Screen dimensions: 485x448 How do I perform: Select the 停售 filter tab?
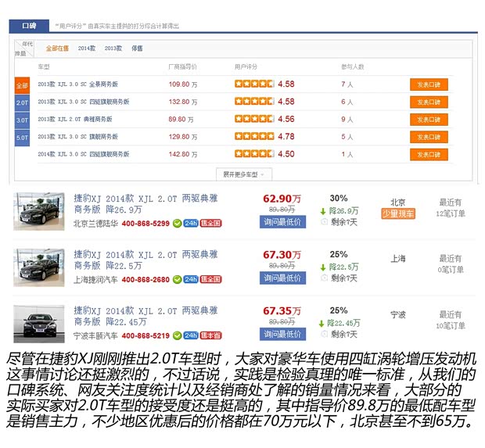(137, 48)
